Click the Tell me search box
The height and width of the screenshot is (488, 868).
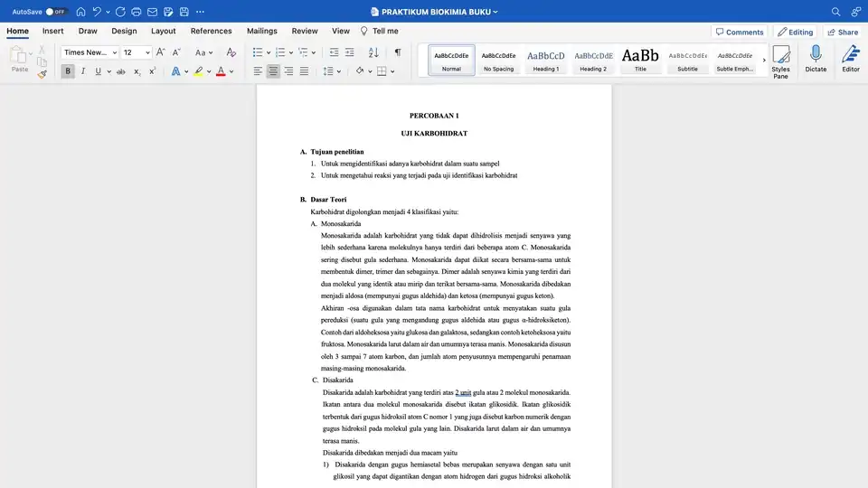tap(380, 31)
